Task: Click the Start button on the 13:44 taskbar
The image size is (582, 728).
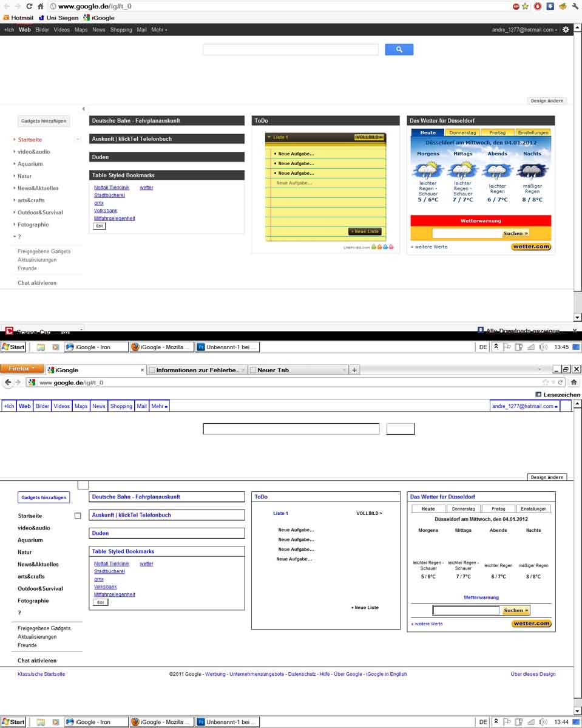Action: click(x=13, y=722)
